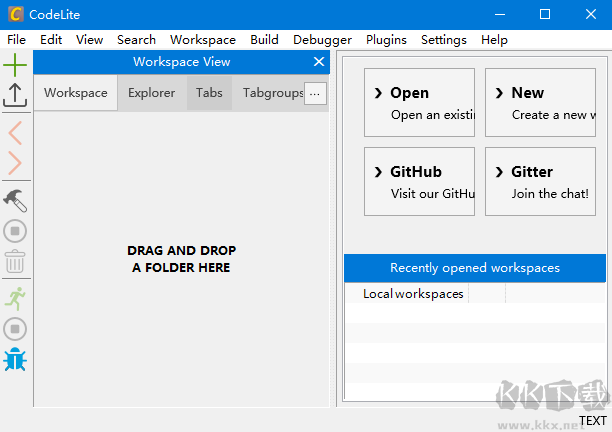Click the green plus New icon
Image resolution: width=612 pixels, height=432 pixels.
[x=15, y=65]
